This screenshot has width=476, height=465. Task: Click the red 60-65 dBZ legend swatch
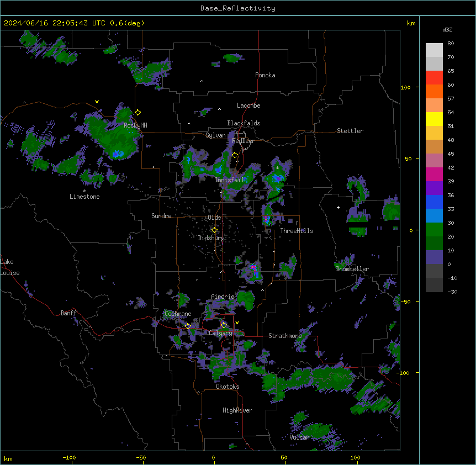click(434, 78)
